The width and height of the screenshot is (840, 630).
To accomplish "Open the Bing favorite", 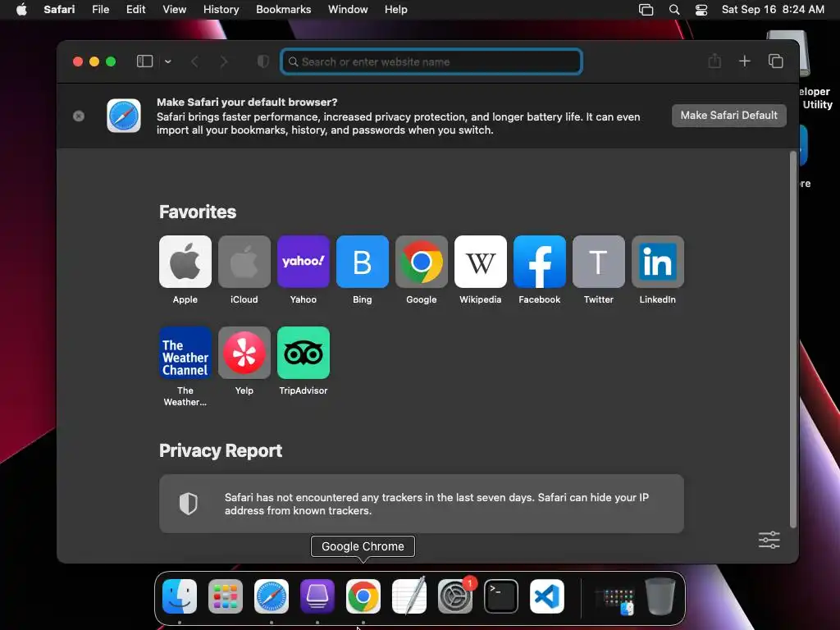I will point(362,262).
